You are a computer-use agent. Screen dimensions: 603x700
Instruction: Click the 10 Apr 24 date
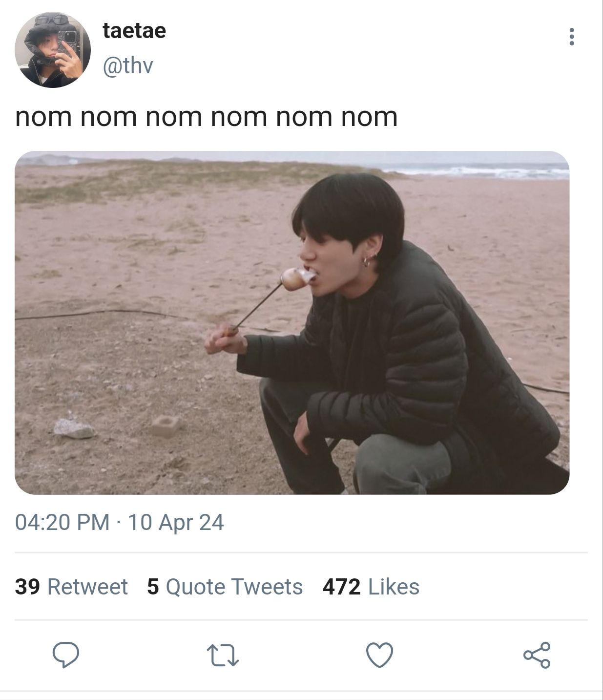(x=176, y=522)
